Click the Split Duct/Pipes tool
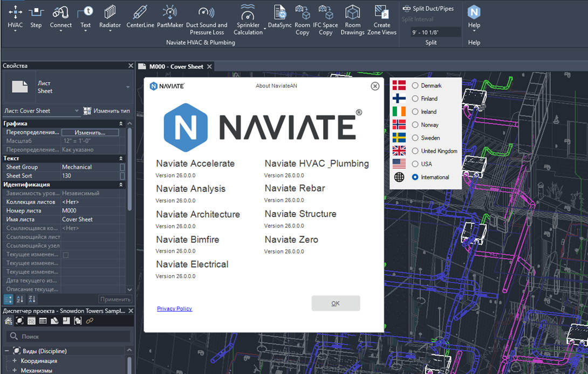This screenshot has width=588, height=374. pyautogui.click(x=428, y=9)
